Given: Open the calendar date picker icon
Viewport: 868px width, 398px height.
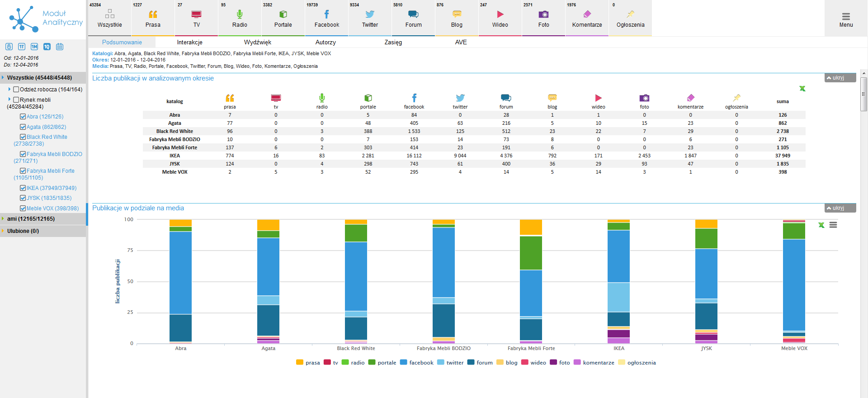Looking at the screenshot, I should 60,47.
